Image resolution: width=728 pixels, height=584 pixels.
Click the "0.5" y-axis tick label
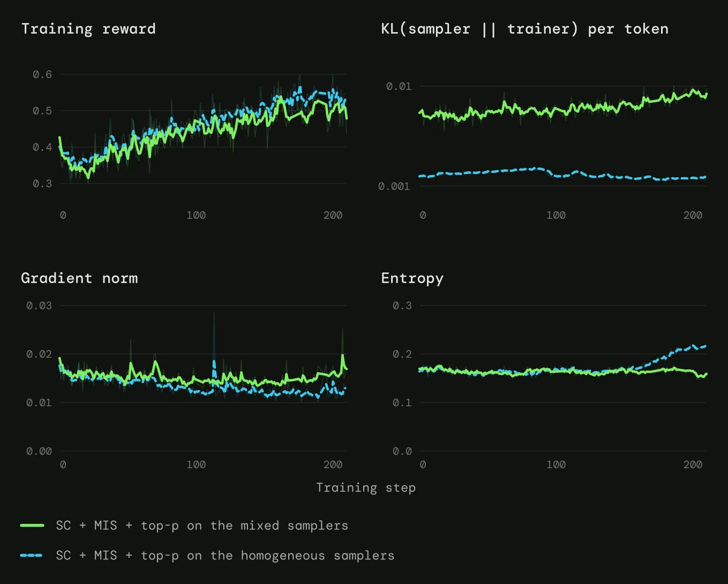point(42,111)
